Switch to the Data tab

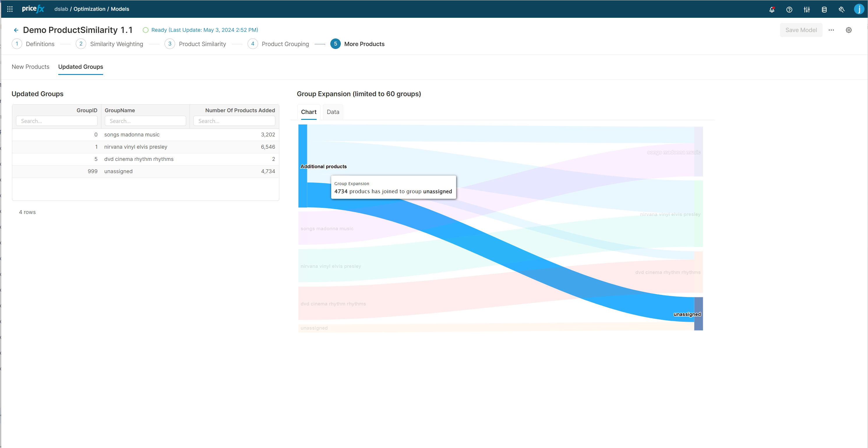click(x=333, y=112)
